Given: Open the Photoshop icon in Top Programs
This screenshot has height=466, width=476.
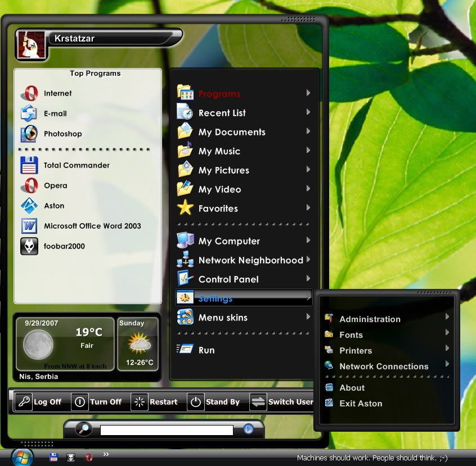Looking at the screenshot, I should pos(29,133).
